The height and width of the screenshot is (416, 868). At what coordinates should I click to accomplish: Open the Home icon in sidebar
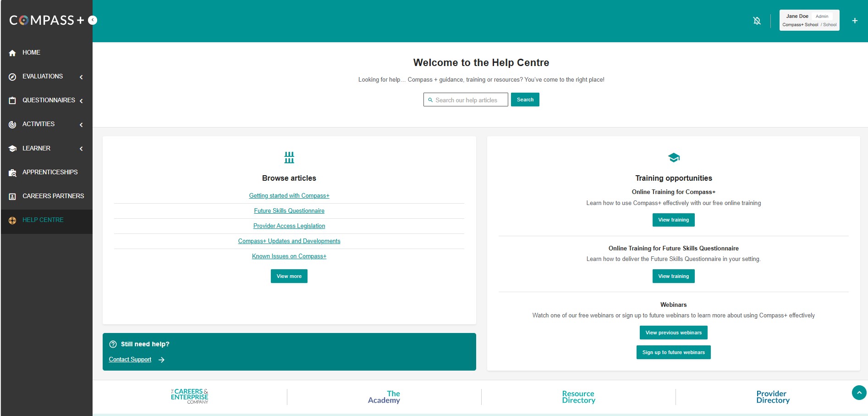[12, 52]
